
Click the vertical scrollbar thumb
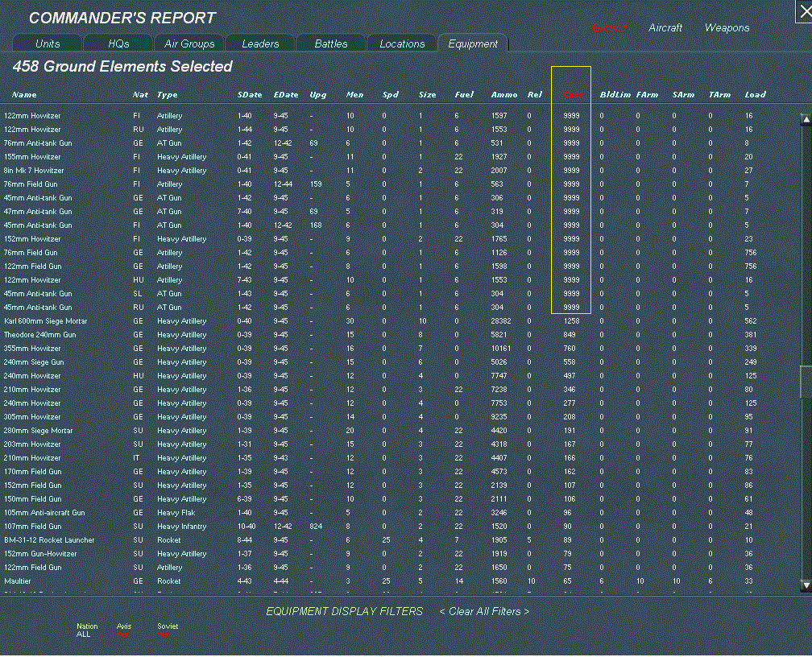point(806,382)
